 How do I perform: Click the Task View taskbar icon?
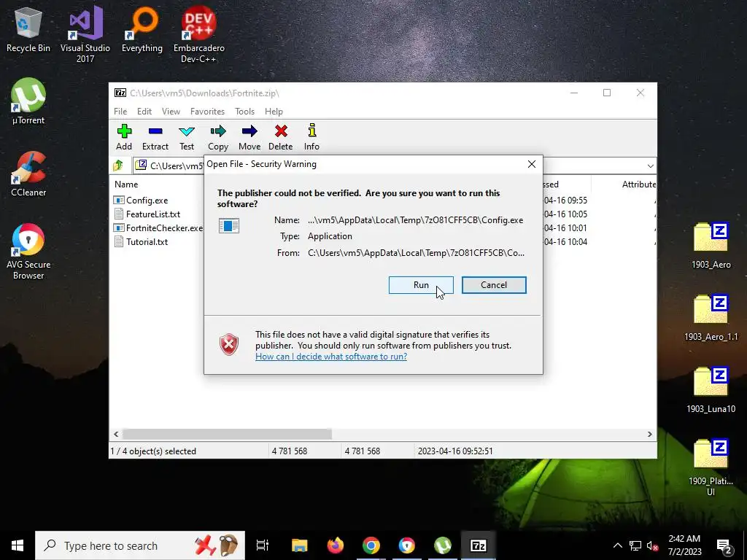(x=263, y=545)
